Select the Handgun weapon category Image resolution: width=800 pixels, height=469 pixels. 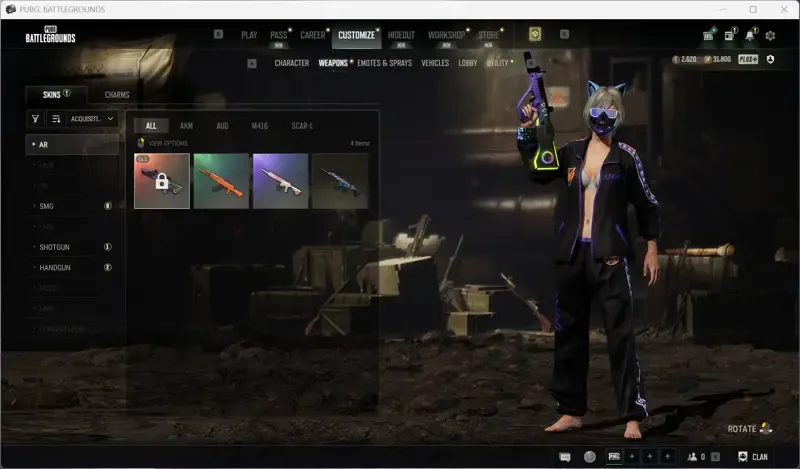(x=72, y=267)
